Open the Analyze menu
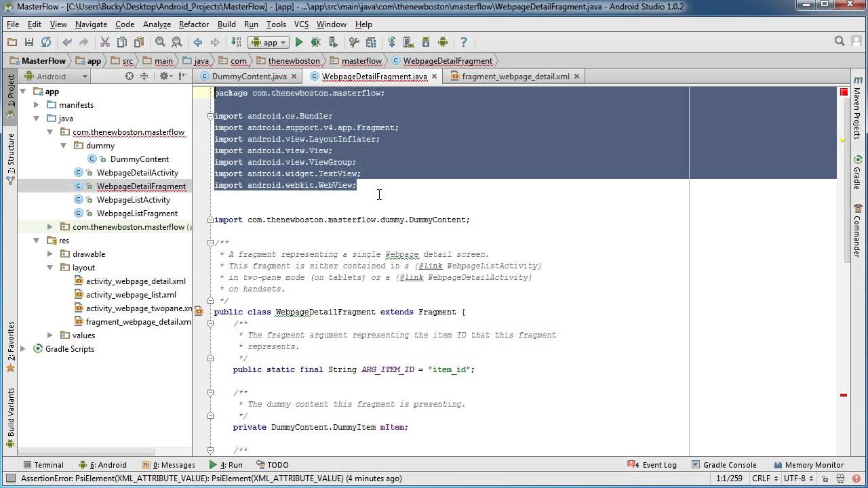This screenshot has height=488, width=868. pos(157,24)
